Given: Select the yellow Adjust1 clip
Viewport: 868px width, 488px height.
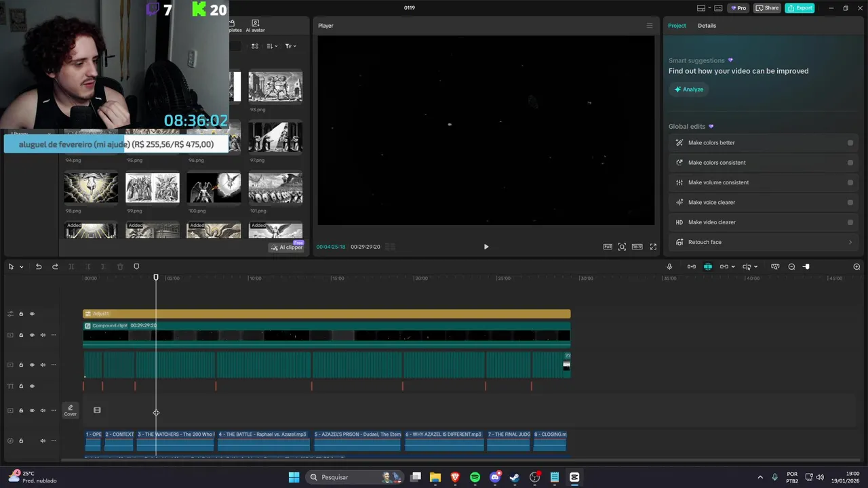Looking at the screenshot, I should click(326, 314).
